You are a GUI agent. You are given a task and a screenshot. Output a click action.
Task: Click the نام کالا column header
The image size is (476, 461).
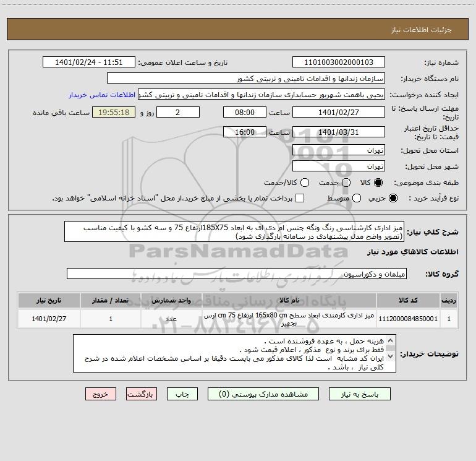click(289, 300)
